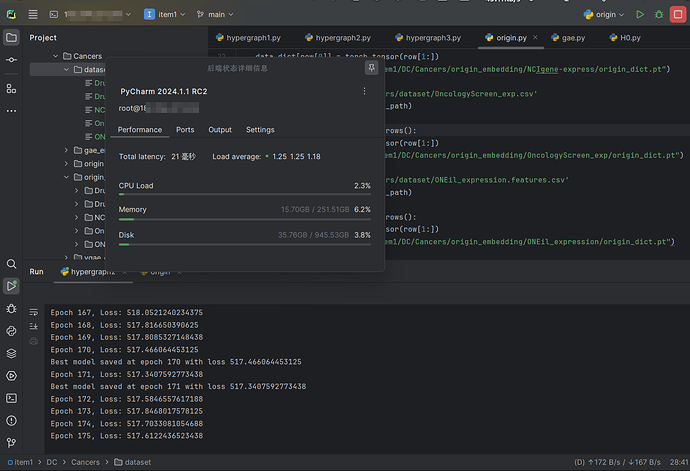Screen dimensions: 690x471
Task: Click the 28:41 caret position indicator
Action: 679,462
